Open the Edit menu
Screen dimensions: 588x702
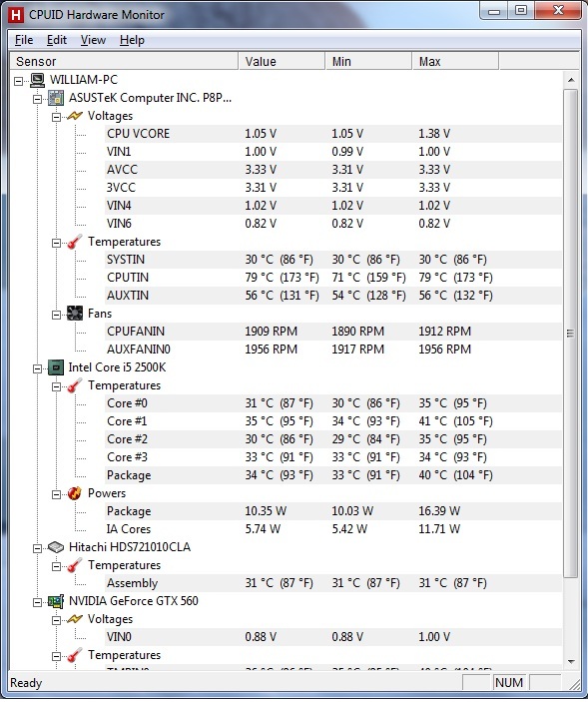tap(57, 40)
